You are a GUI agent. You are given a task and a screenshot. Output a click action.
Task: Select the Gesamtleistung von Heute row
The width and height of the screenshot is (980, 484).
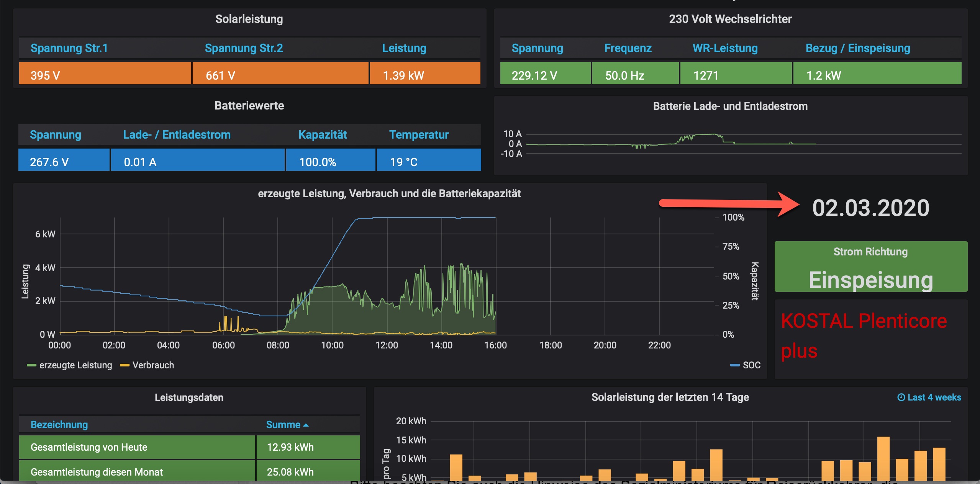coord(89,447)
